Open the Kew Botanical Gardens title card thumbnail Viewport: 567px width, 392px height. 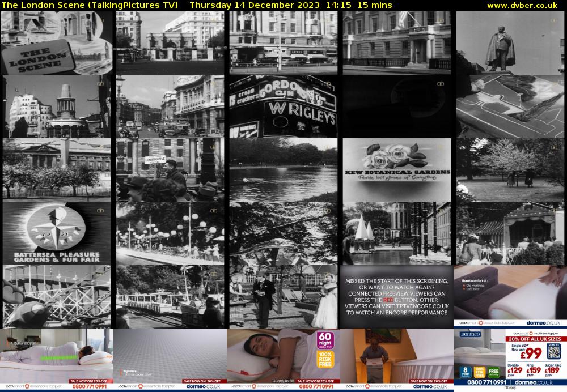coord(397,170)
